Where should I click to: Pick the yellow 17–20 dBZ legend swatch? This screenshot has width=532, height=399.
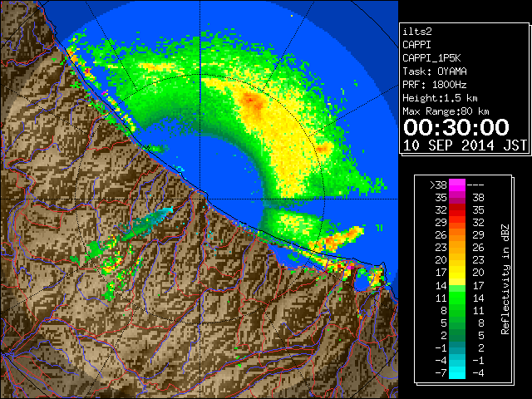457,273
